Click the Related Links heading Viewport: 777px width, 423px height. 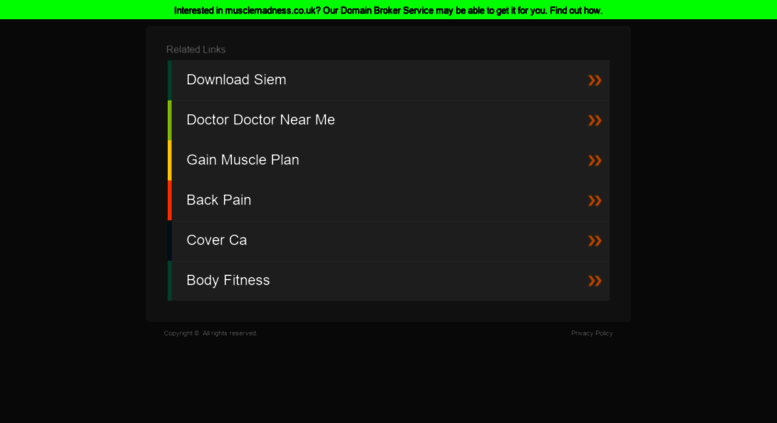196,50
